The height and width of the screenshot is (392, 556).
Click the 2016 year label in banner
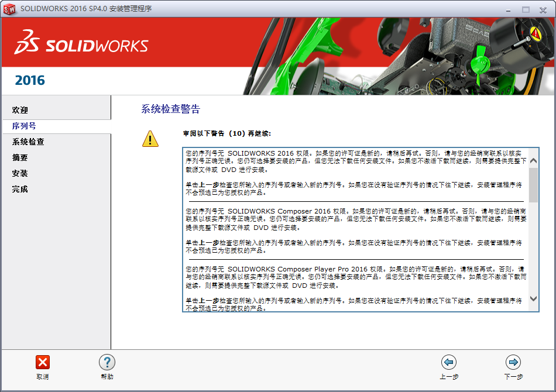pos(30,81)
